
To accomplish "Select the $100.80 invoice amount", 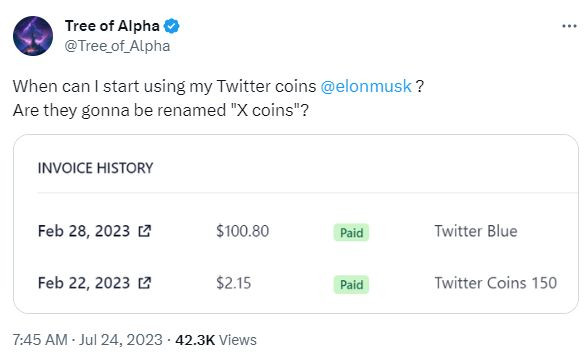I will tap(243, 231).
